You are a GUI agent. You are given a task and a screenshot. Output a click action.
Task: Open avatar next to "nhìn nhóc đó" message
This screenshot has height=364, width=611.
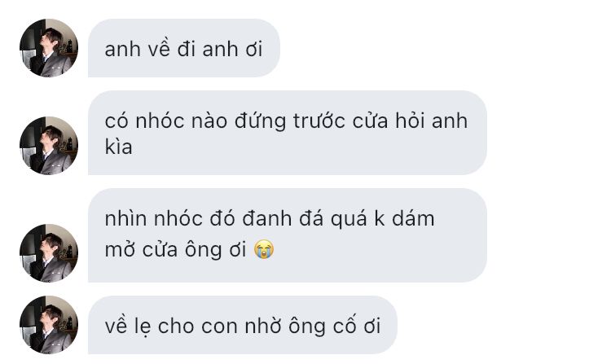tap(49, 252)
